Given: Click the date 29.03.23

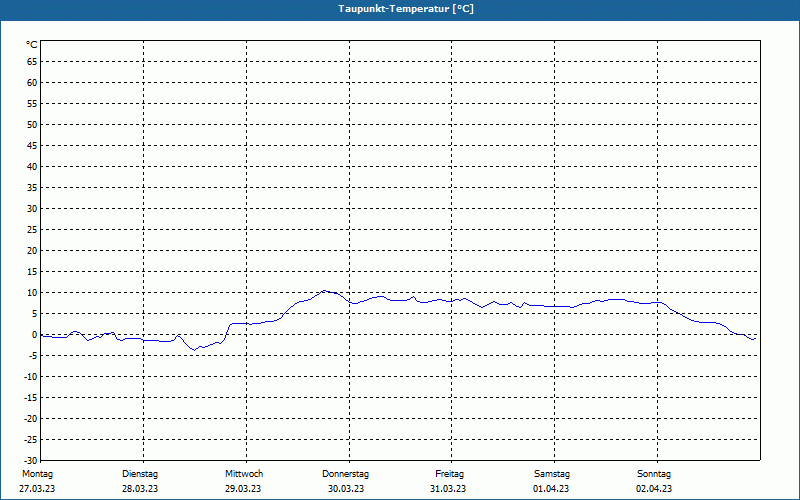Looking at the screenshot, I should coord(243,489).
